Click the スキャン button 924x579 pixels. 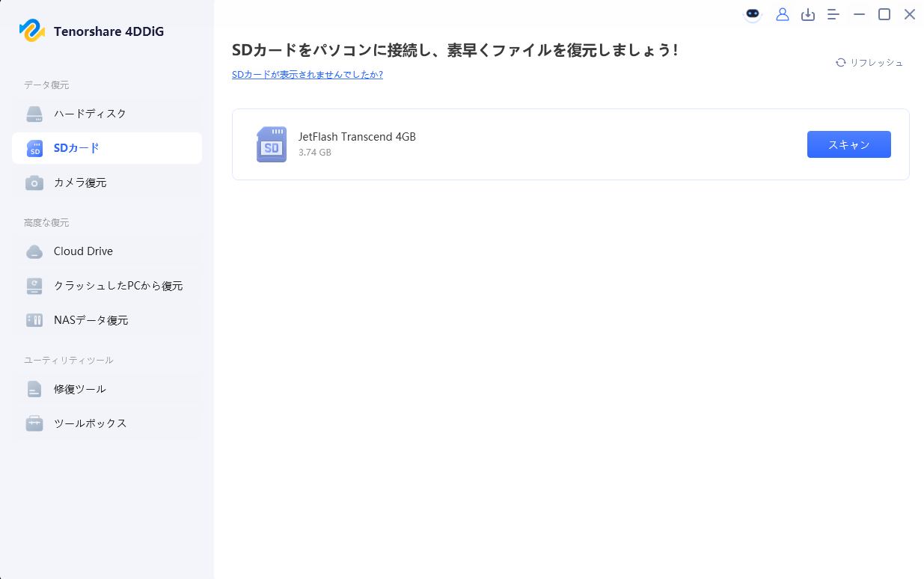849,144
